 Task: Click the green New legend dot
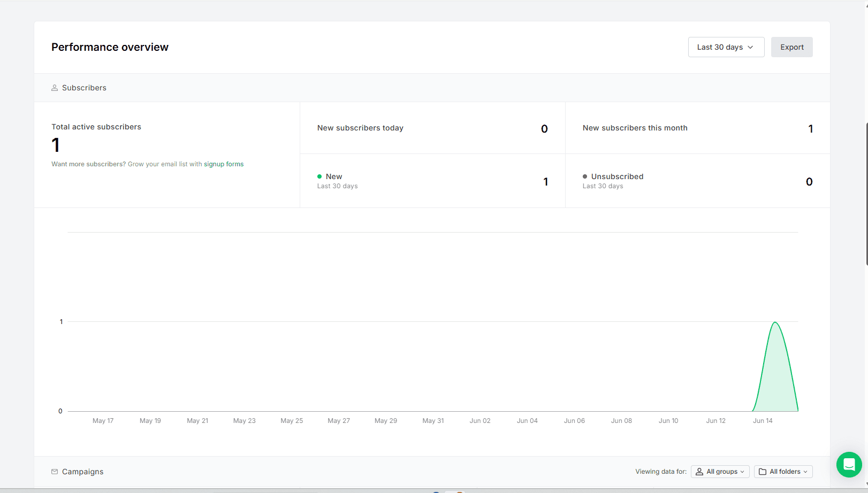[319, 176]
